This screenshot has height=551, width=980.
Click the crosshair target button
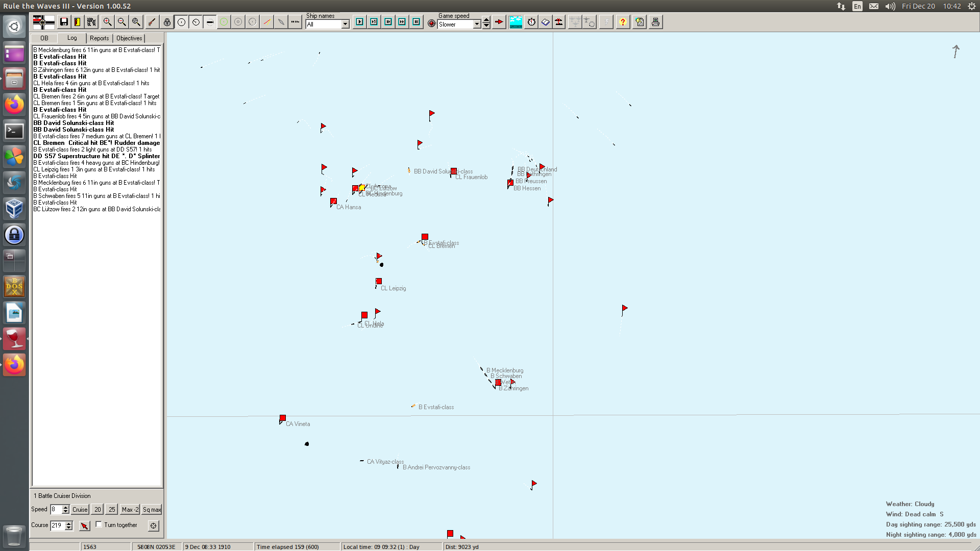(x=154, y=525)
